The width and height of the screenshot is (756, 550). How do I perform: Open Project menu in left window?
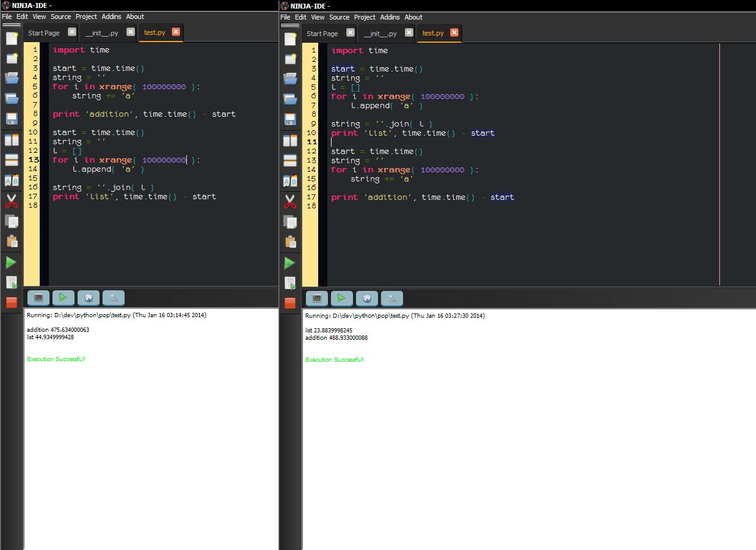(86, 16)
